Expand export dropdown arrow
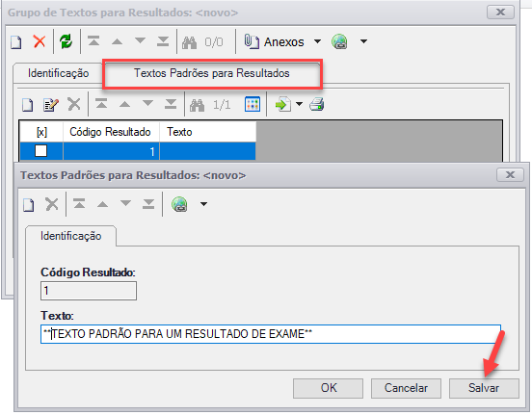Screen dimensions: 532x415 (x=299, y=104)
